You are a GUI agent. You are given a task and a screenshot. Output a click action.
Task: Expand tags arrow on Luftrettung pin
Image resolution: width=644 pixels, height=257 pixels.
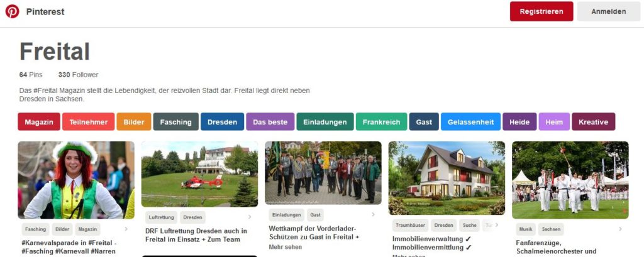(x=249, y=217)
